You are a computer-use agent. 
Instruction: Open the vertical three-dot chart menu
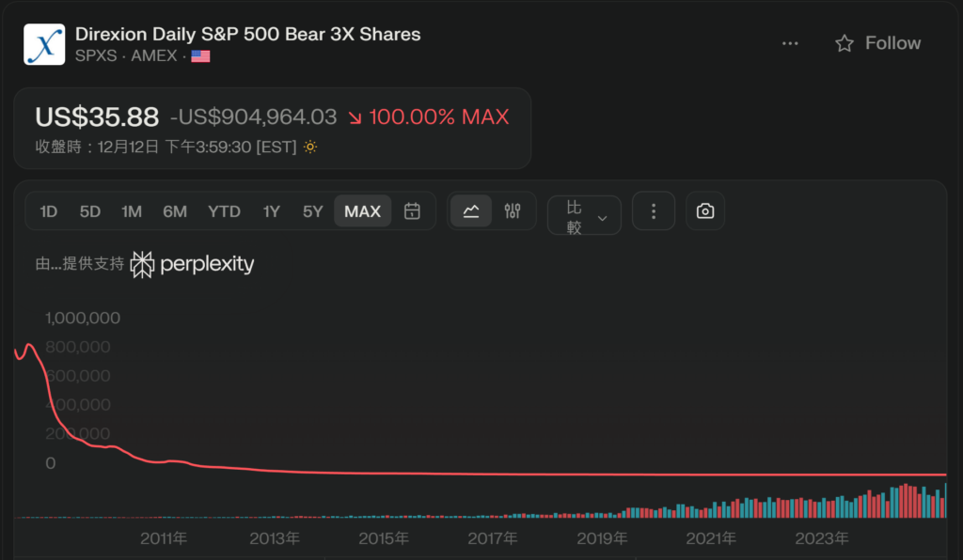pos(654,211)
